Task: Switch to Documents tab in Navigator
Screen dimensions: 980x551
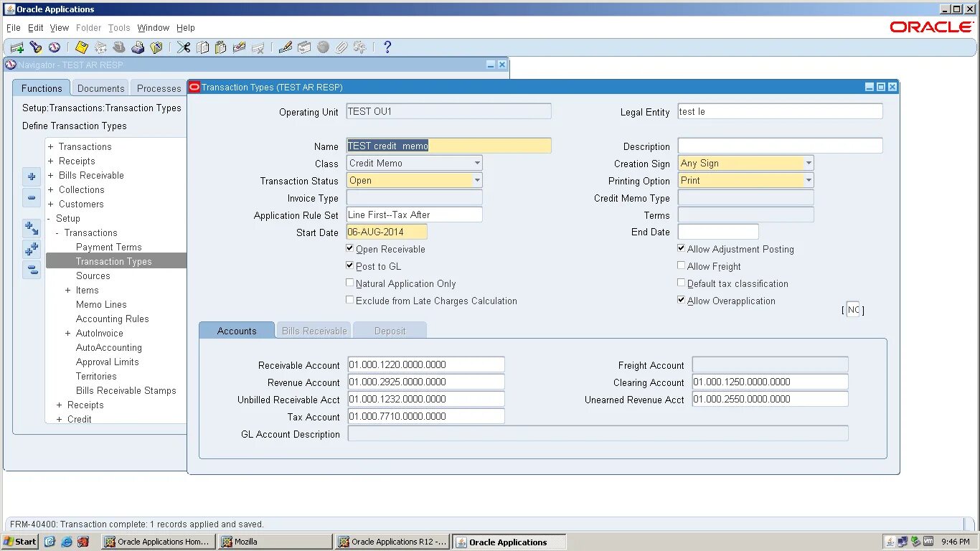Action: [101, 88]
